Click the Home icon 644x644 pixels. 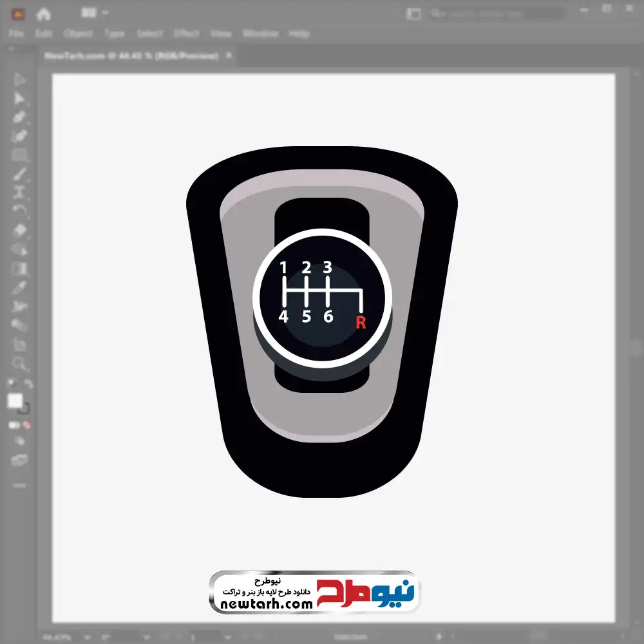(44, 14)
